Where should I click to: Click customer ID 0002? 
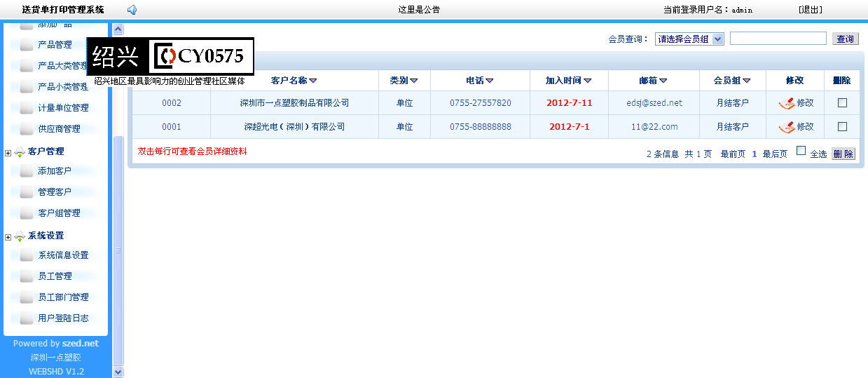click(x=172, y=103)
